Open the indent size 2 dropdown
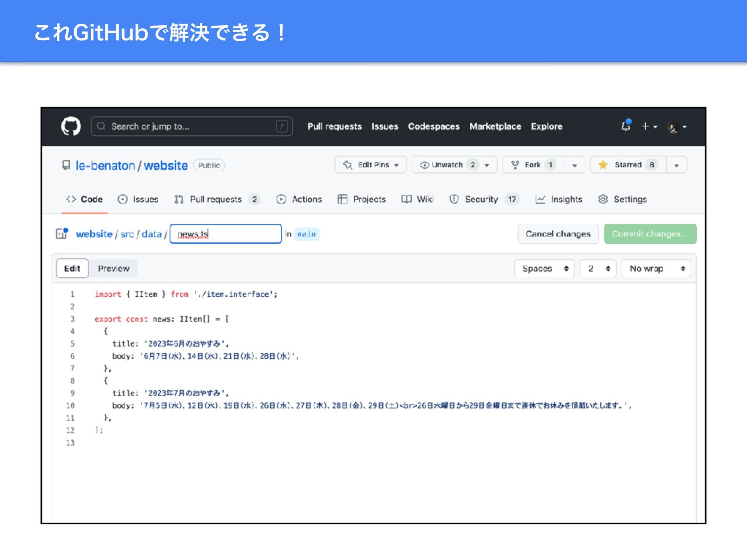Screen dimensions: 747x560 pyautogui.click(x=598, y=268)
